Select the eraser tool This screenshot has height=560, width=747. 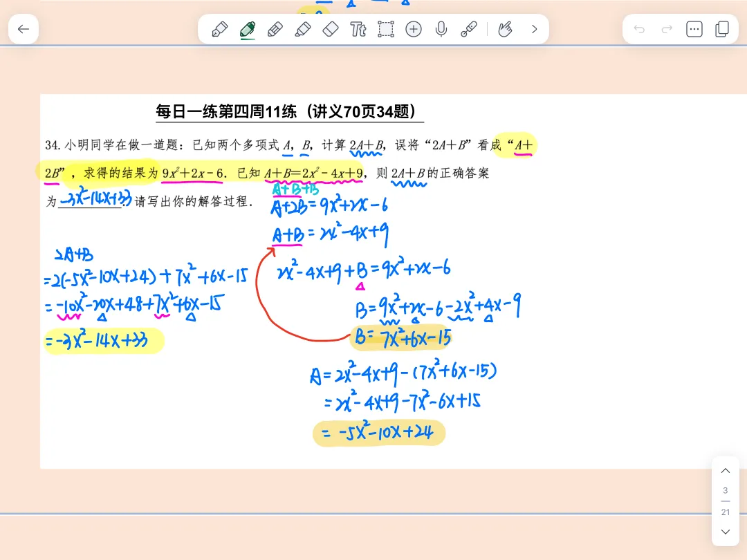(x=331, y=29)
